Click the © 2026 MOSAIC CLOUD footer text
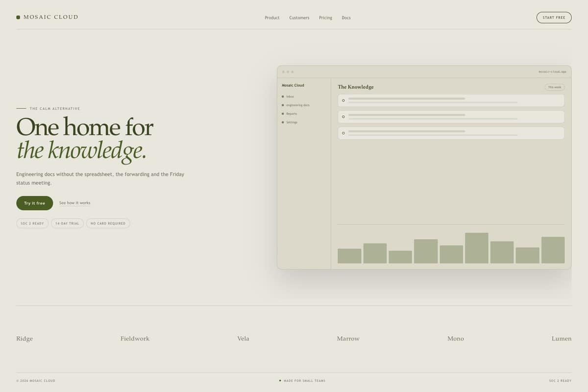 [x=36, y=381]
